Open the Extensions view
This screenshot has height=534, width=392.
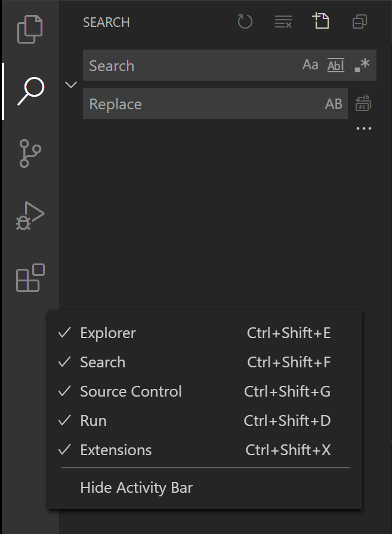click(x=29, y=277)
